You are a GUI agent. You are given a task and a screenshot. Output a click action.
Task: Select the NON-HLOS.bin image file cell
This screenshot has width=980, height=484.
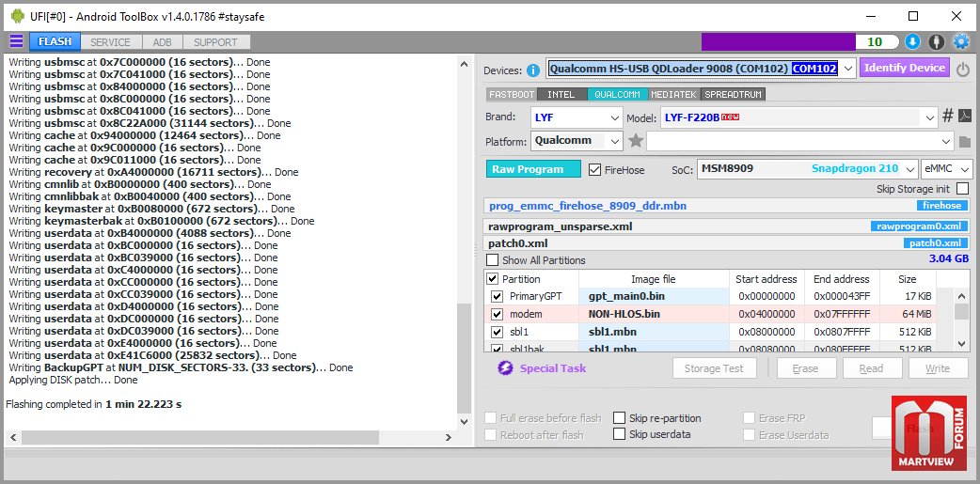(654, 314)
